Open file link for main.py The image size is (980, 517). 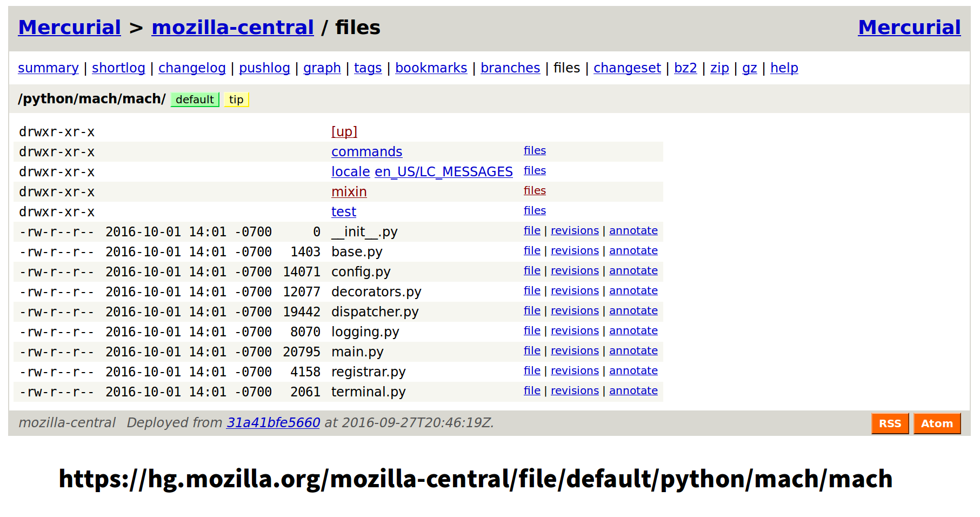532,350
